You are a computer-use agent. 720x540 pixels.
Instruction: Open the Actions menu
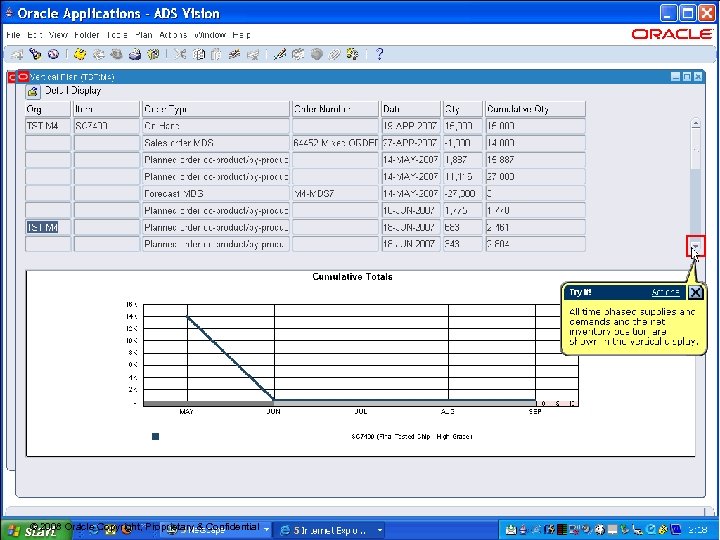click(x=173, y=35)
